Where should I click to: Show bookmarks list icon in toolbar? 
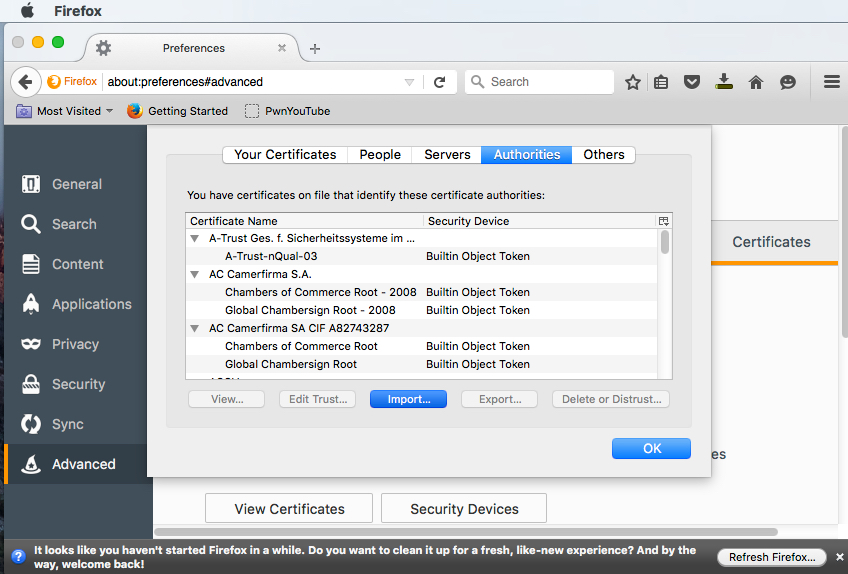point(661,82)
